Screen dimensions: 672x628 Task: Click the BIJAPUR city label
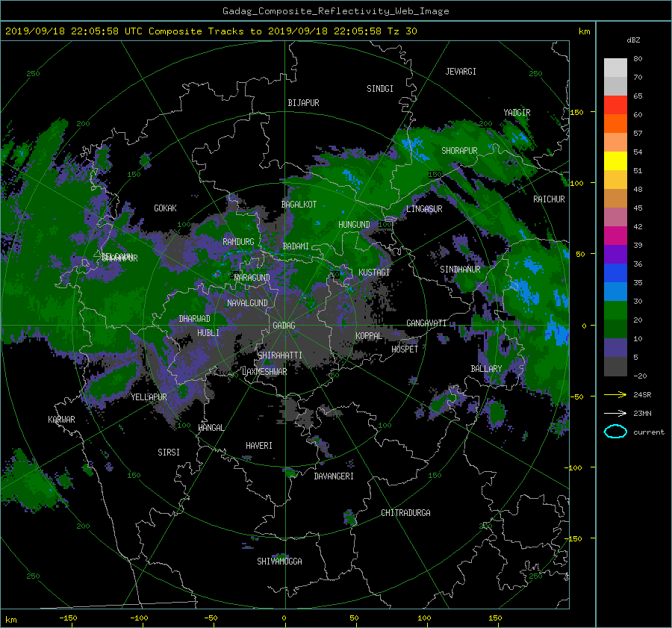(303, 103)
